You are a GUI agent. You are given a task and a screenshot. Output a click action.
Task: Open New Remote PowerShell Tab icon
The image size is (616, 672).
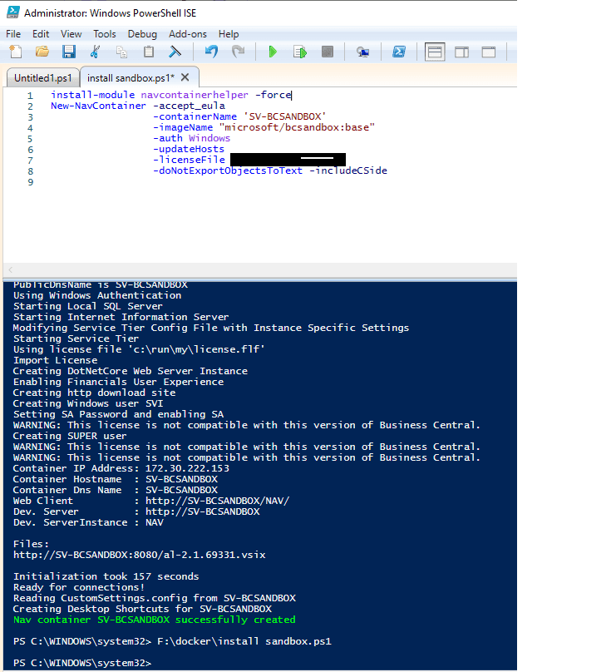click(362, 52)
